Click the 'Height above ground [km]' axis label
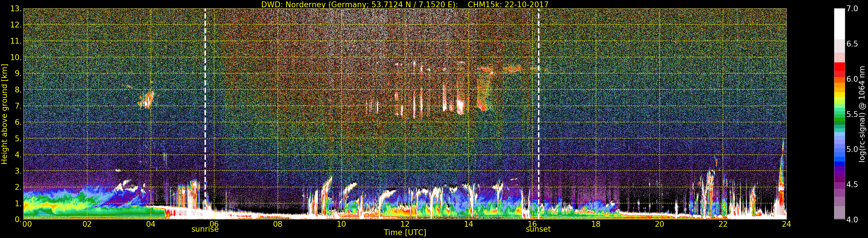Screen dimensions: 868x238 [4, 114]
